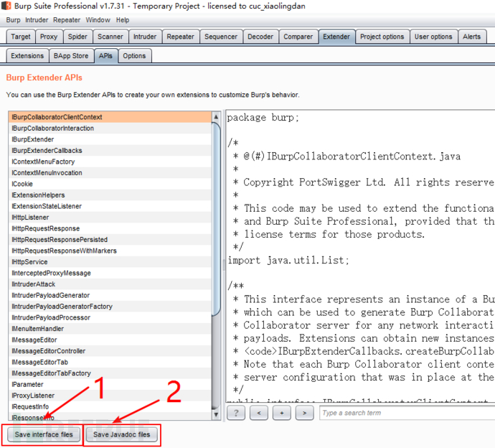The height and width of the screenshot is (448, 495).
Task: Select IBurpCollaboratorClientContext in the list
Action: (x=110, y=117)
